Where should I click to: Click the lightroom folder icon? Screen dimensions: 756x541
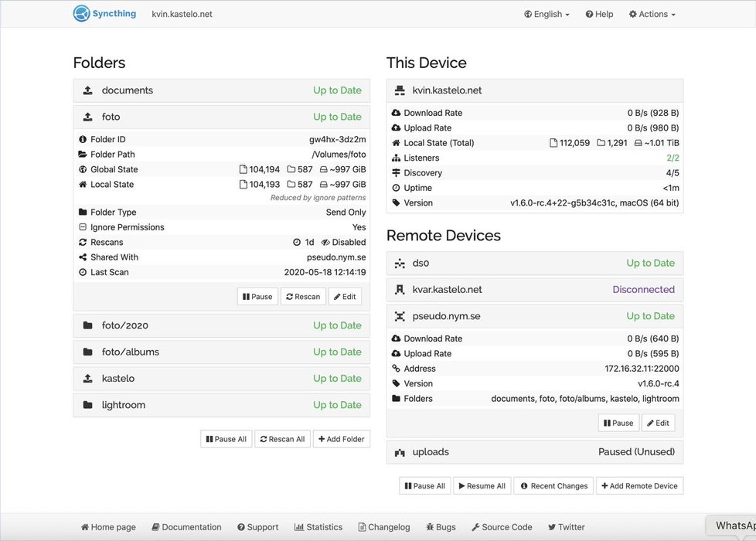87,405
